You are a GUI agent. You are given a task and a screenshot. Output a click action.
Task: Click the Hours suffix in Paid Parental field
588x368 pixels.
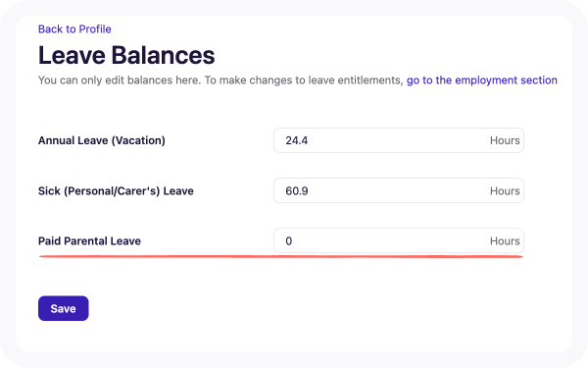pos(505,240)
